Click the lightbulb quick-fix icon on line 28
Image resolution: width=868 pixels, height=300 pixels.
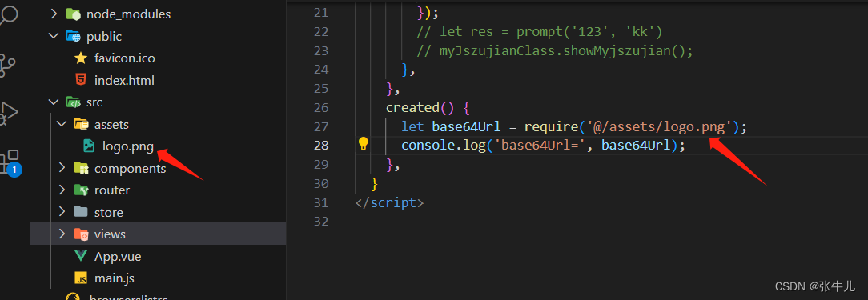[364, 145]
